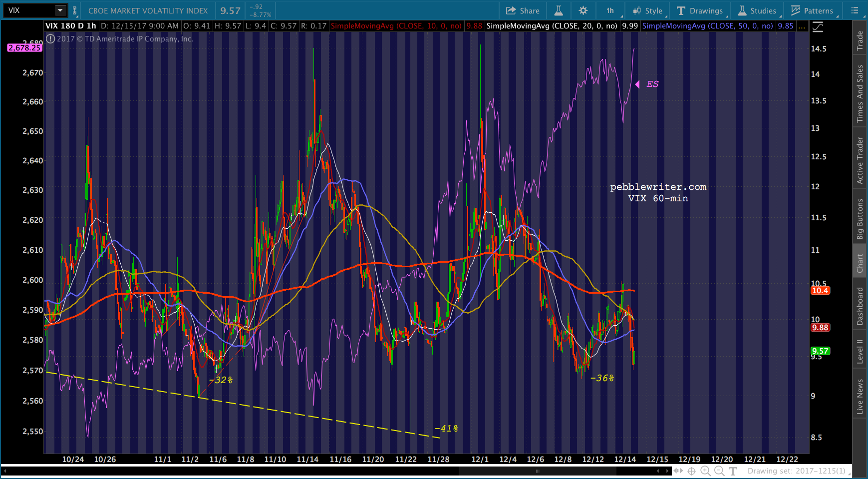Open the Style menu button
The image size is (868, 479).
pyautogui.click(x=648, y=10)
